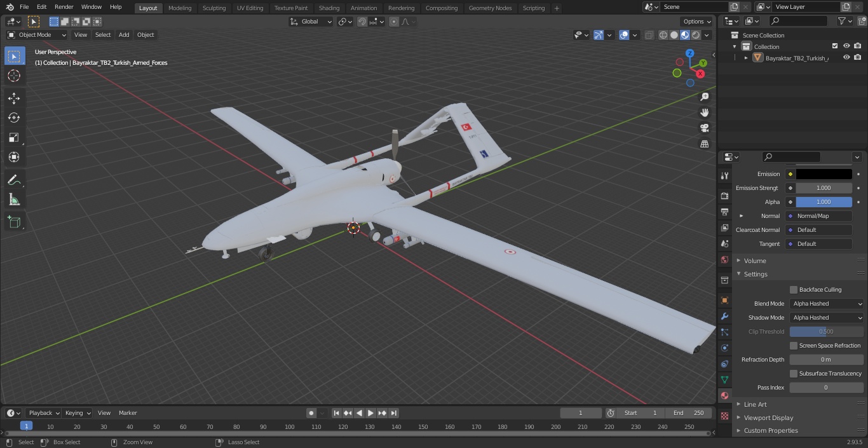This screenshot has width=868, height=448.
Task: Play animation in reverse
Action: pos(360,413)
